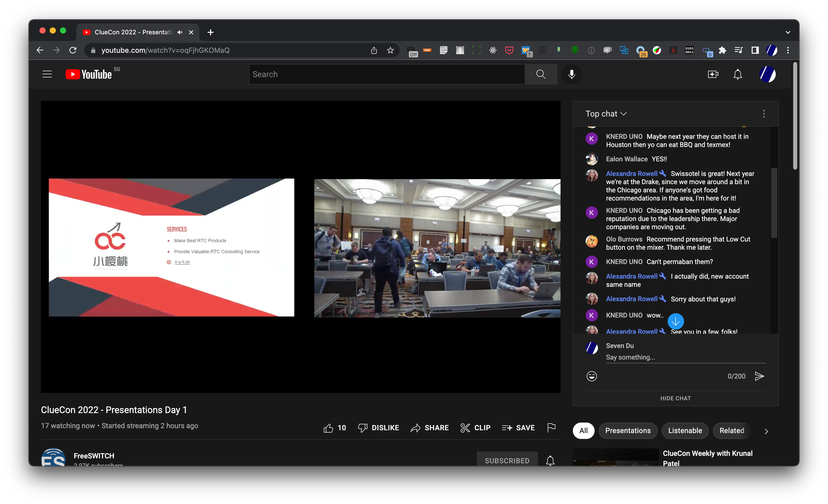This screenshot has height=504, width=828.
Task: Open ClueCon Weekly with Krunal Patel video
Action: (x=707, y=458)
